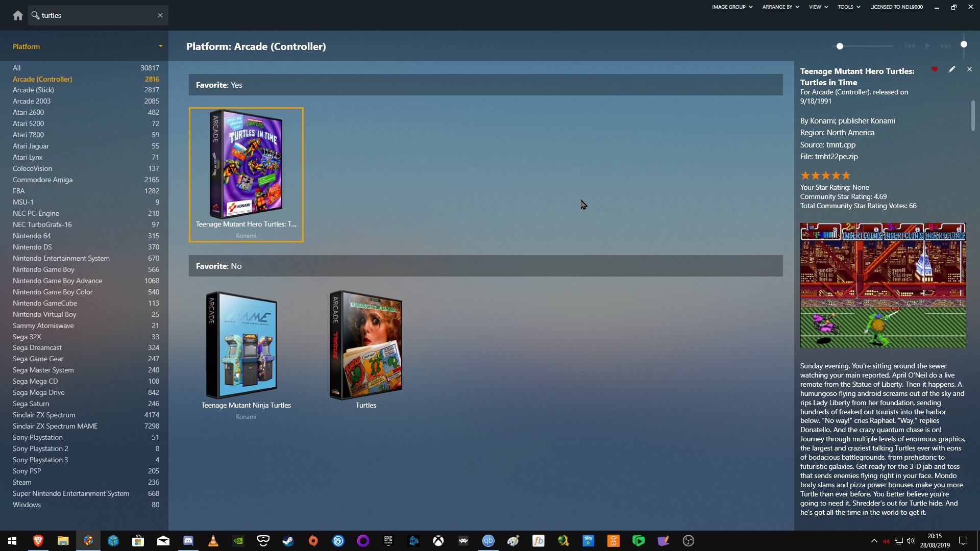The image size is (980, 551).
Task: Select Steam platform in sidebar
Action: (86, 482)
